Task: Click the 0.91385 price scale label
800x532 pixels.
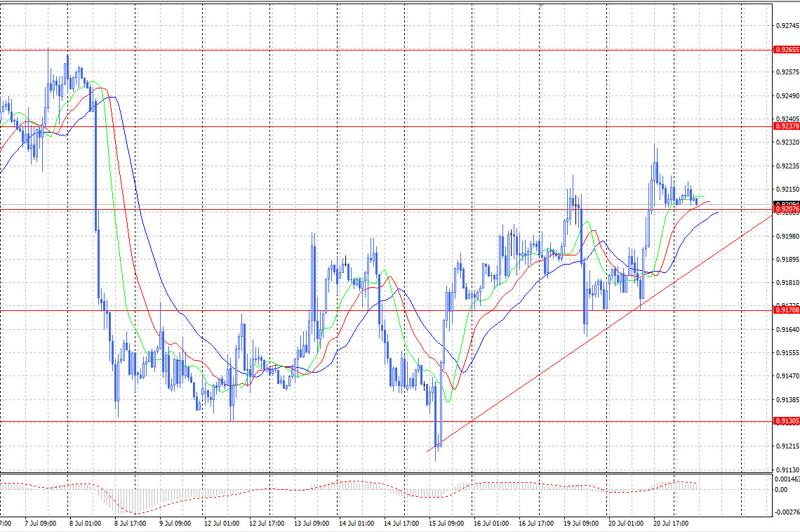Action: click(787, 400)
